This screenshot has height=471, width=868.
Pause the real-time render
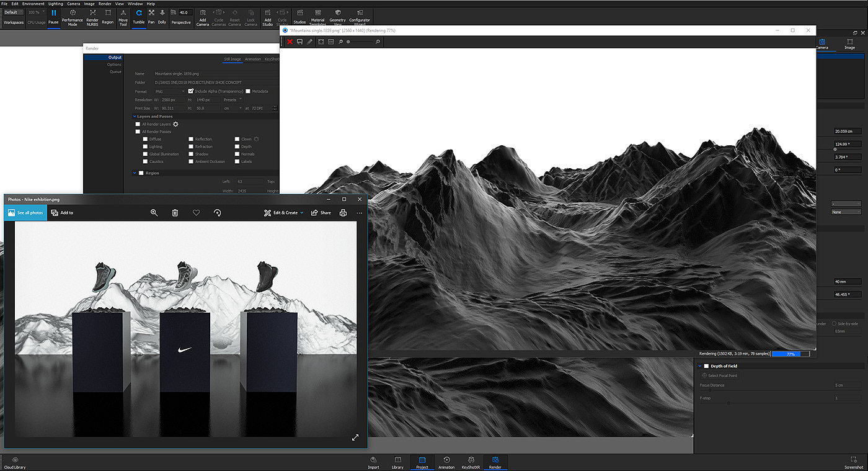click(53, 16)
